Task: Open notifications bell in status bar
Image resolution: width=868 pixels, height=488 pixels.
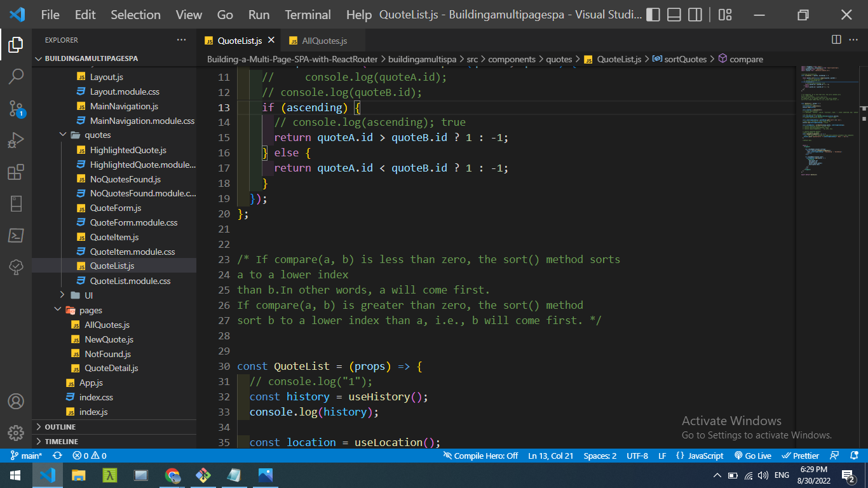Action: coord(854,456)
